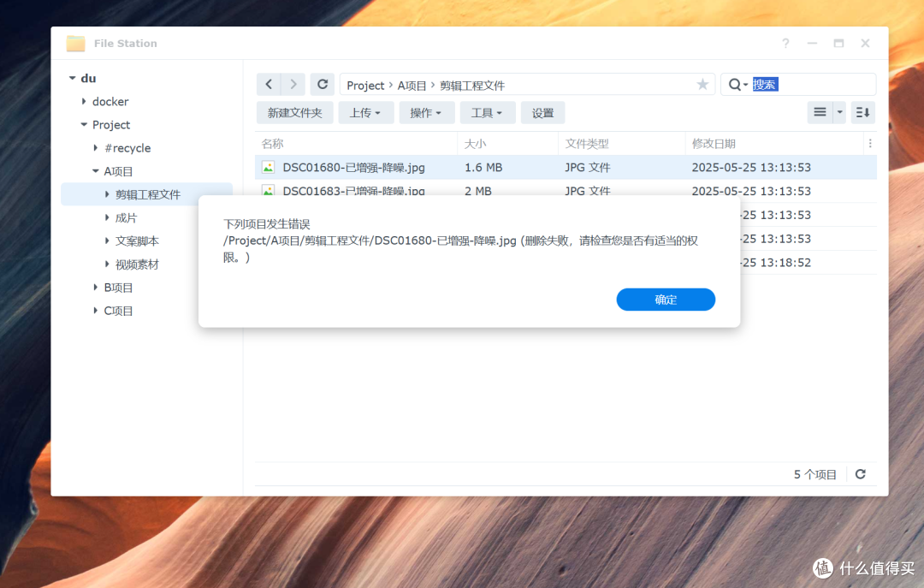Expand the #recycle folder arrow
The width and height of the screenshot is (924, 588).
(96, 148)
